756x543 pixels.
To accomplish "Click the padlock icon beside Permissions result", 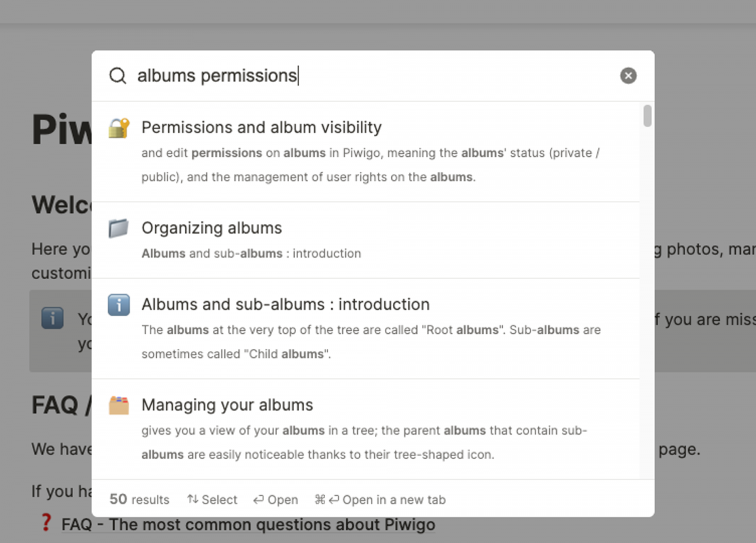I will click(x=118, y=127).
